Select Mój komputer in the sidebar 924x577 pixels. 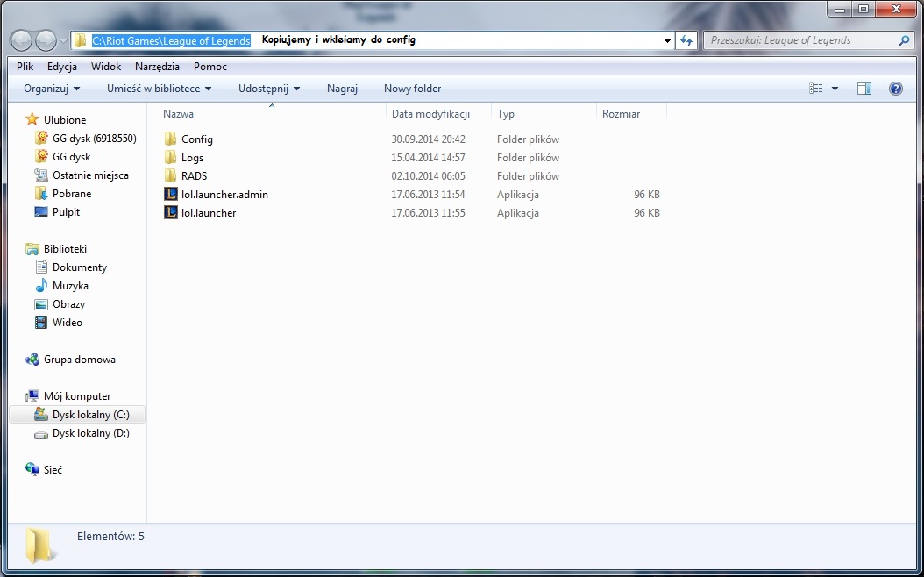pyautogui.click(x=77, y=396)
